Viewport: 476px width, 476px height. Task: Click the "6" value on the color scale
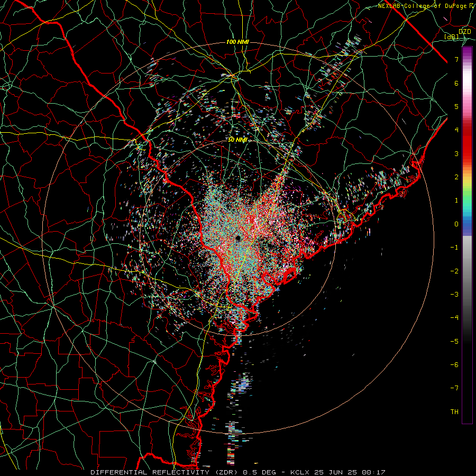(x=456, y=83)
